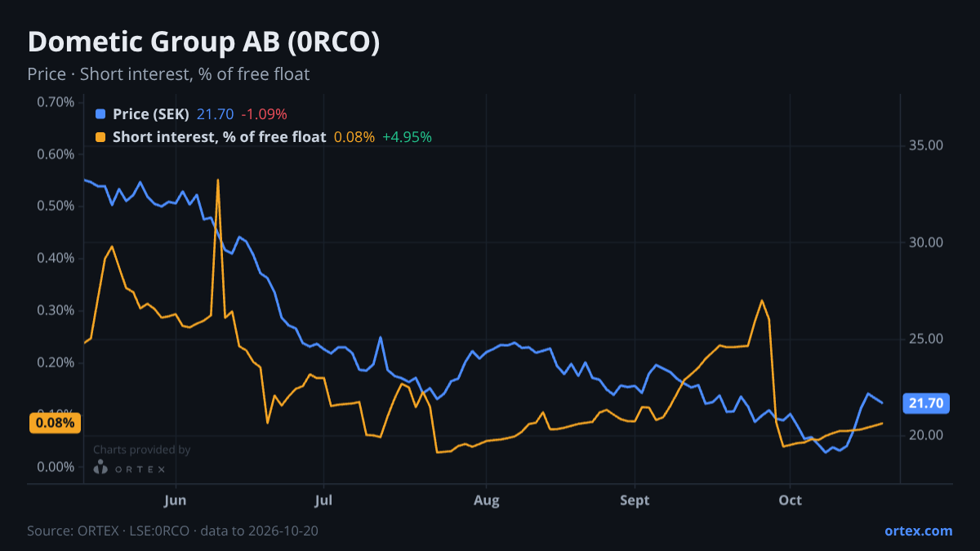This screenshot has width=980, height=551.
Task: Click the Jun x-axis label
Action: tap(176, 500)
